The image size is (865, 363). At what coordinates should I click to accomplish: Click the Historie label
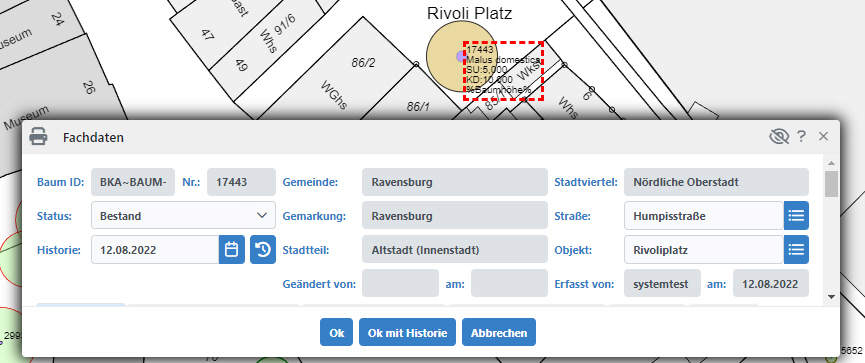[x=59, y=249]
